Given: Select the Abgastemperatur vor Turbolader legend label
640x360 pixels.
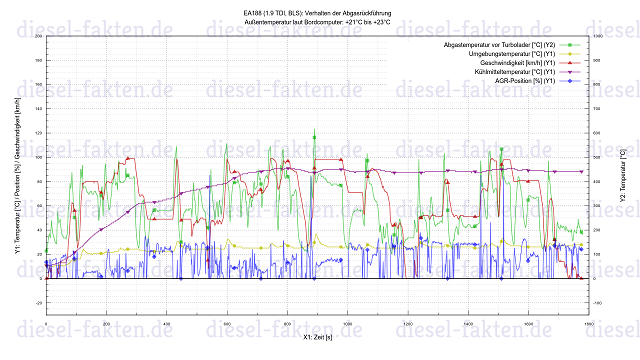Looking at the screenshot, I should (499, 45).
